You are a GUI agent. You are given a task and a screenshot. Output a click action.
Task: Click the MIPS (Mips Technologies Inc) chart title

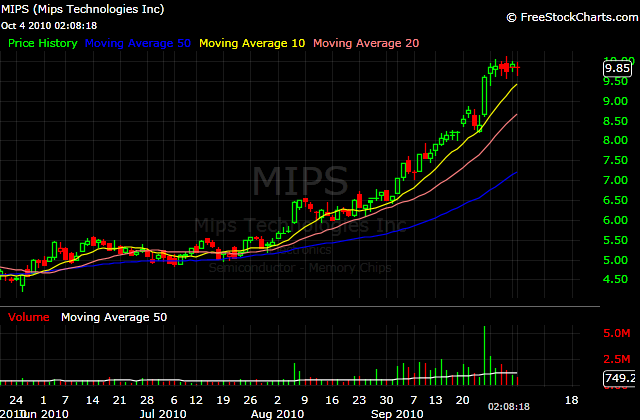point(82,9)
